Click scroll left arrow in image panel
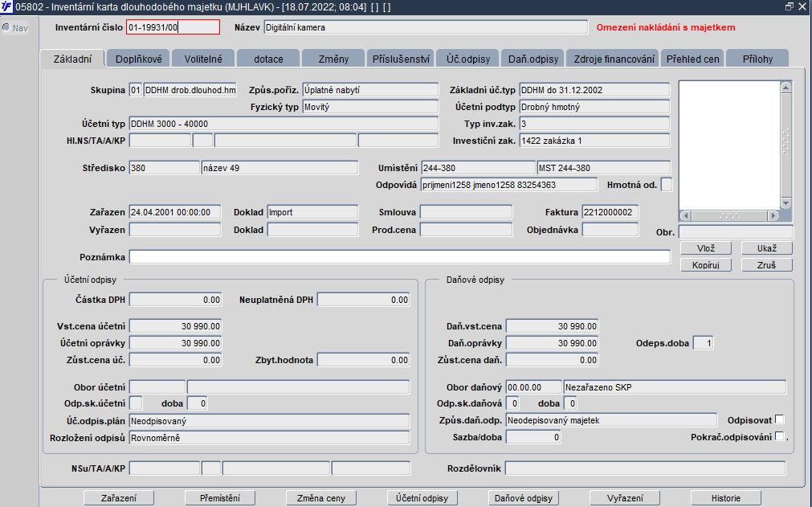This screenshot has width=812, height=507. coord(686,215)
